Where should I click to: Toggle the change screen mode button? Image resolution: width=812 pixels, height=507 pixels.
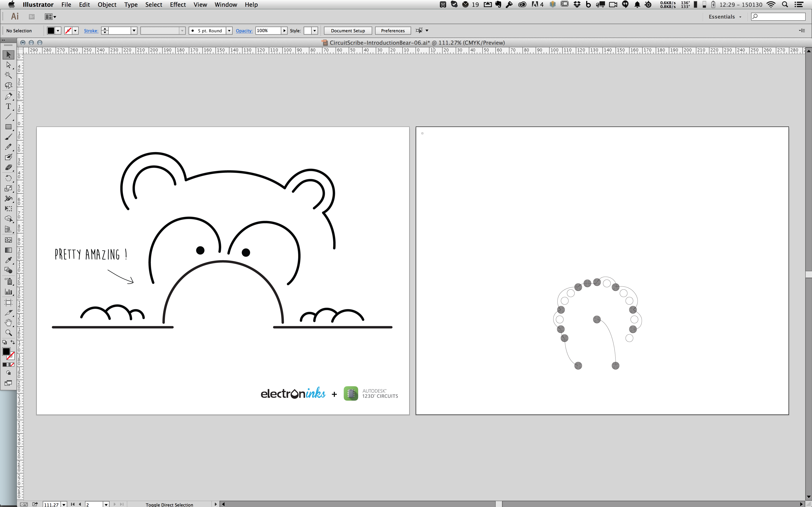[8, 383]
